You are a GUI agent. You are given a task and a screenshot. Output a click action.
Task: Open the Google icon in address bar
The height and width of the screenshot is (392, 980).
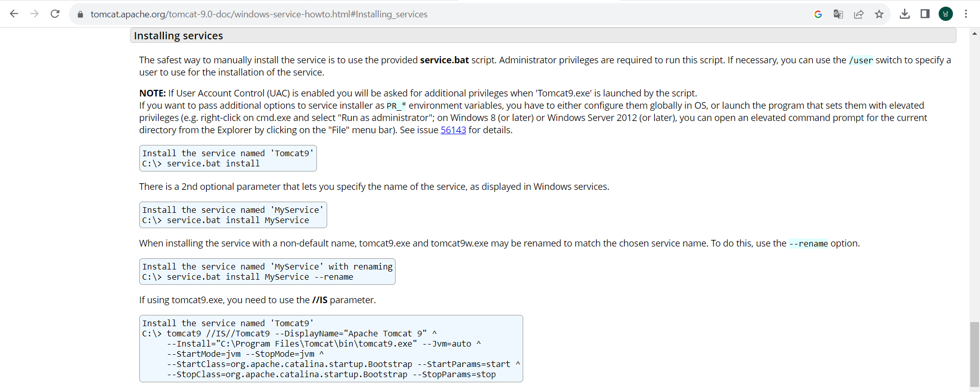818,14
